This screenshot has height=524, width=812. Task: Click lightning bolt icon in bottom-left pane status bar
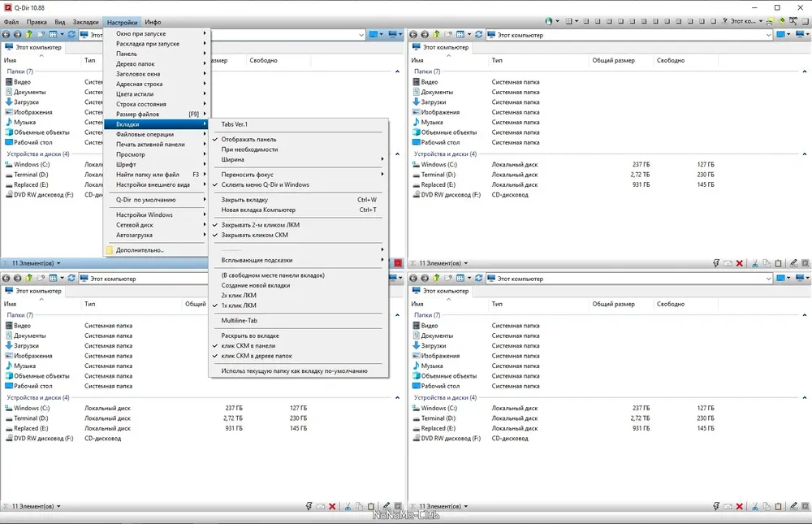[309, 506]
